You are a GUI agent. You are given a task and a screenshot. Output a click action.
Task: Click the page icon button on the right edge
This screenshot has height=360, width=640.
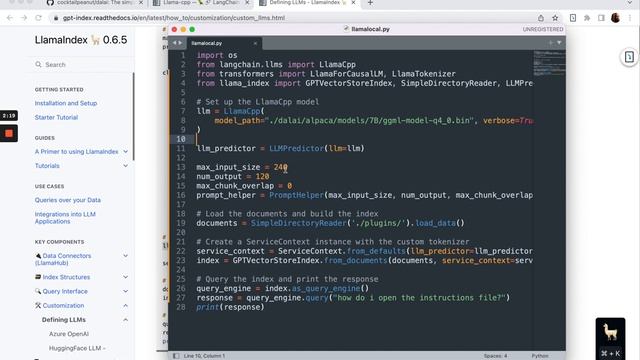pos(629,57)
